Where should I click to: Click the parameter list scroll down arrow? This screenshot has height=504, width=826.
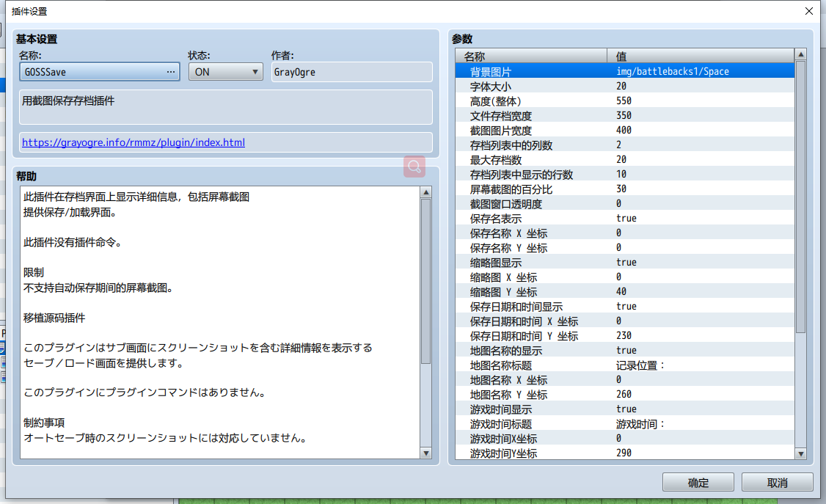tap(801, 453)
